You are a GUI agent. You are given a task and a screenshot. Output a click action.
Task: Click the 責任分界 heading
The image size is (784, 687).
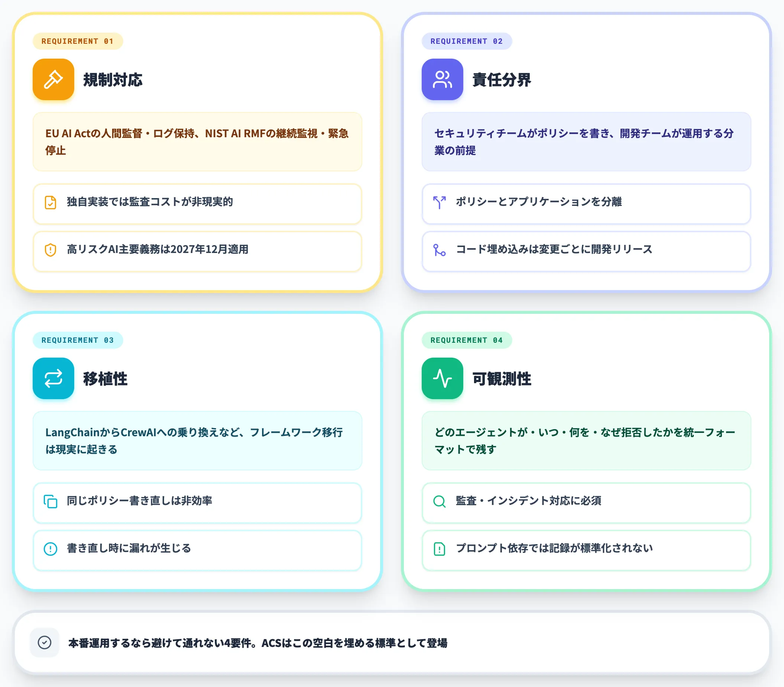point(502,80)
